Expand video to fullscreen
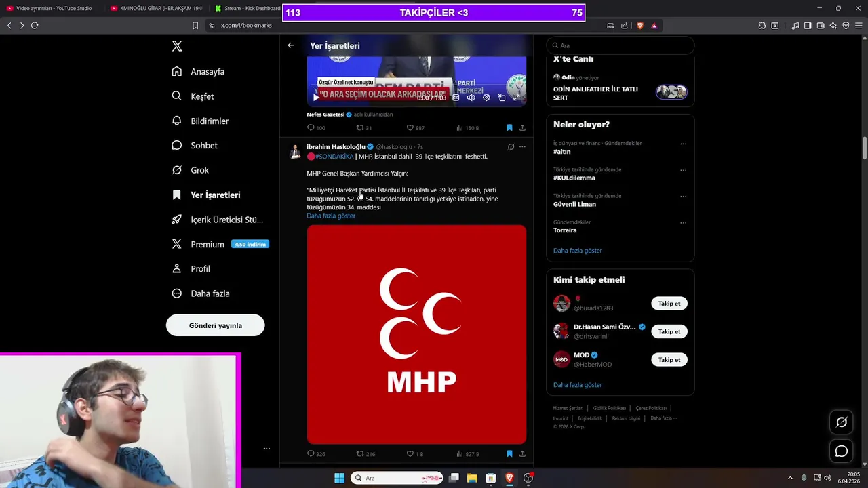This screenshot has width=868, height=488. (x=517, y=98)
